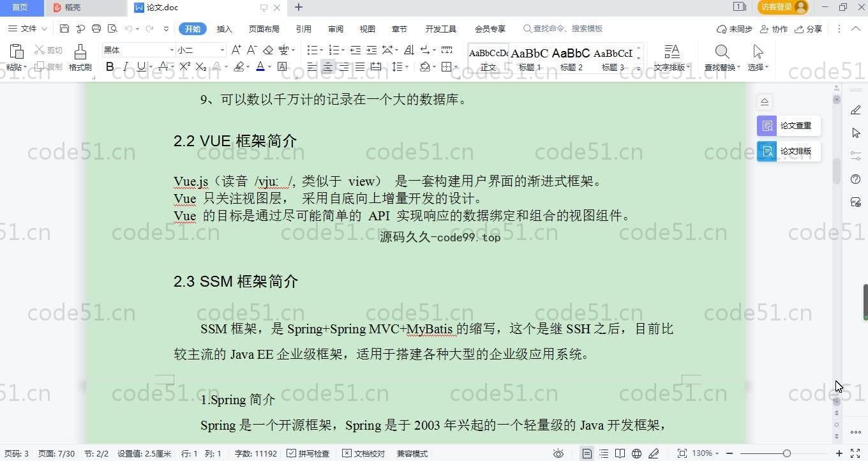Increase paragraph indent
This screenshot has height=461, width=868.
371,50
